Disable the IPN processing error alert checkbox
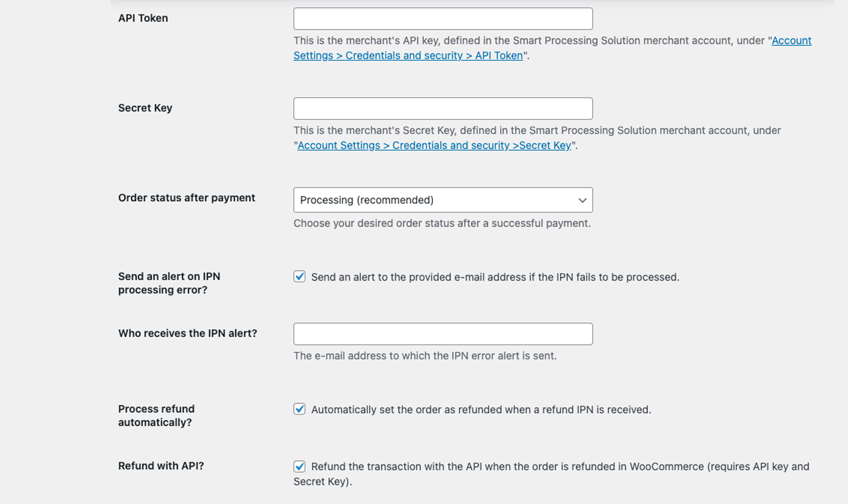 click(299, 276)
